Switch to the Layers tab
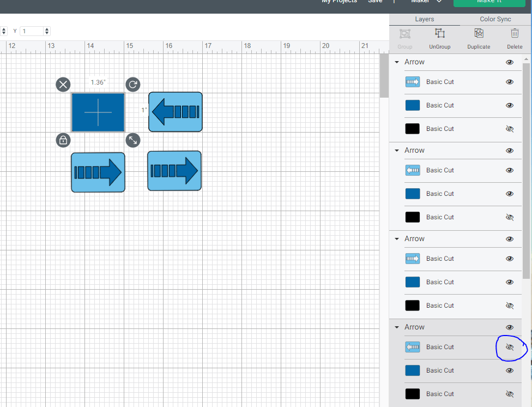532x407 pixels. (425, 19)
